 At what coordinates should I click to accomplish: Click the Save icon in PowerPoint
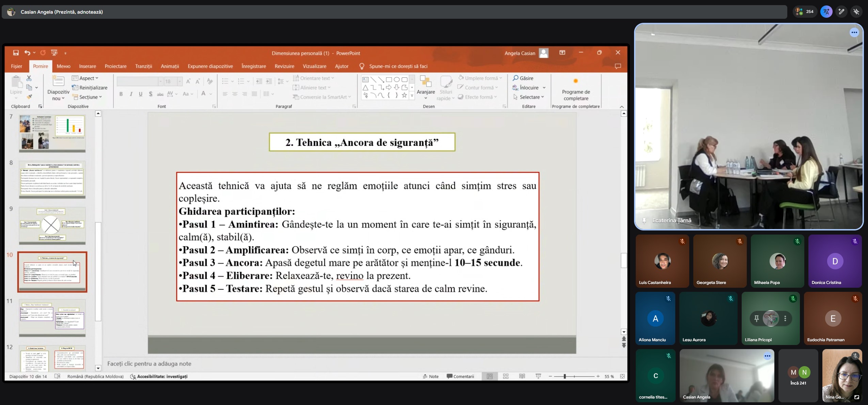pos(16,53)
